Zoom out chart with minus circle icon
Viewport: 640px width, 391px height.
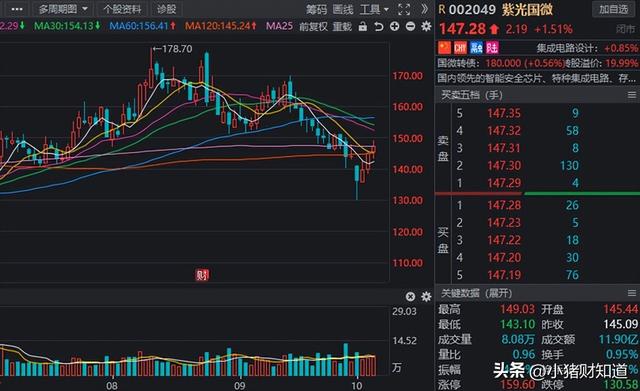(410, 27)
